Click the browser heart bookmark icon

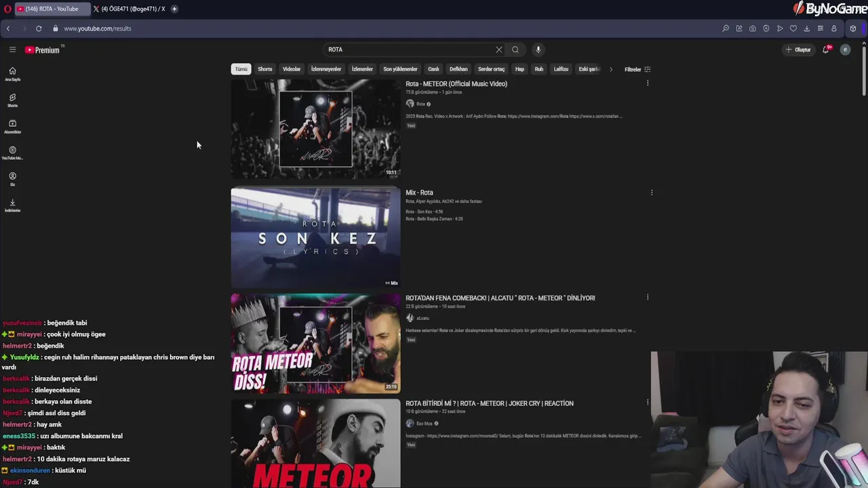[x=793, y=28]
